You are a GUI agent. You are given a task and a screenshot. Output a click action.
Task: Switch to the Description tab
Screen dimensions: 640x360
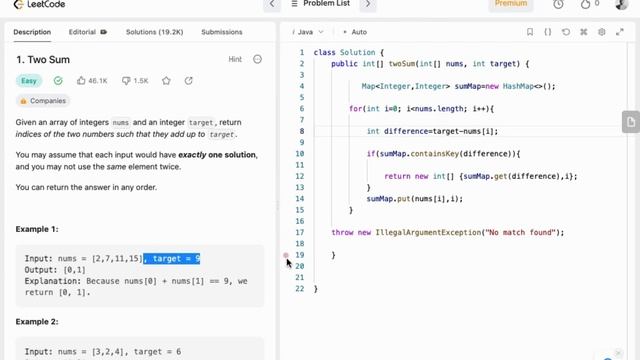32,32
